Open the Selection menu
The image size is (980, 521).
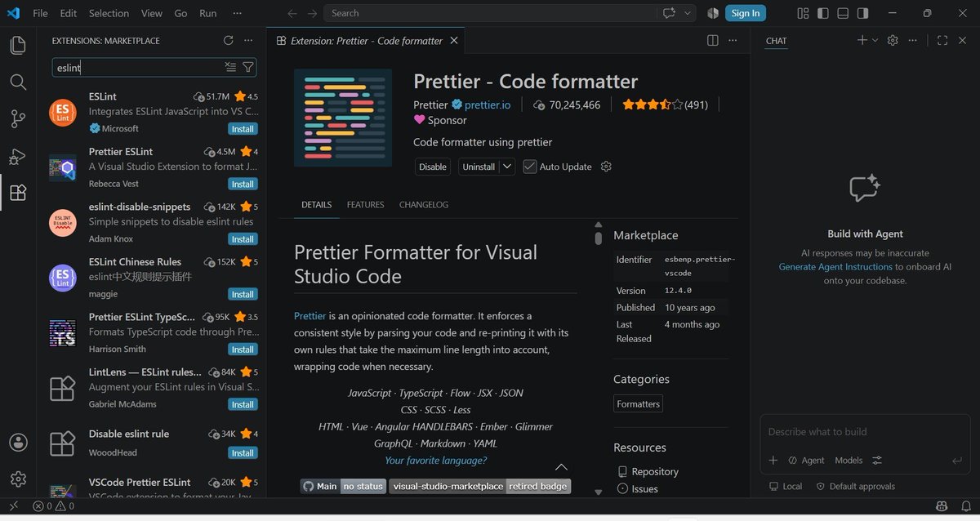109,13
